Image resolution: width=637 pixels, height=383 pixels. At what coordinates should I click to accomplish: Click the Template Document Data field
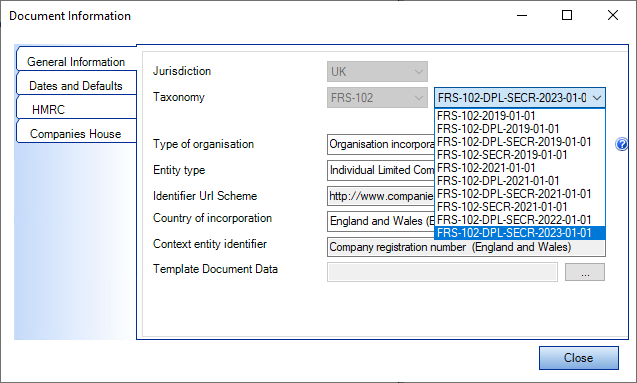[442, 272]
